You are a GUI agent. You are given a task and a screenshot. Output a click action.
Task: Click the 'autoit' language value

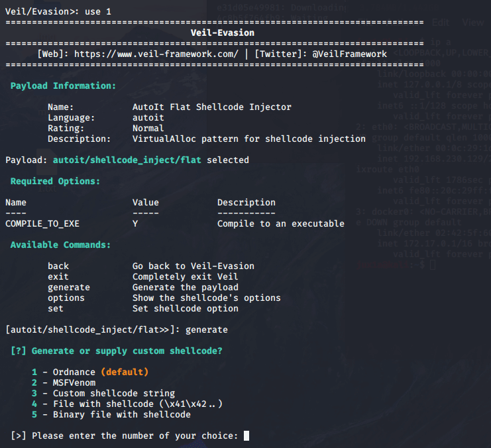click(148, 118)
